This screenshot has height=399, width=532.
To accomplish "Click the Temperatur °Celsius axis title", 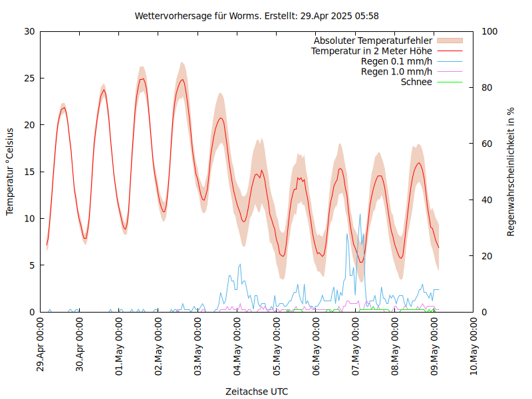I will tap(10, 172).
